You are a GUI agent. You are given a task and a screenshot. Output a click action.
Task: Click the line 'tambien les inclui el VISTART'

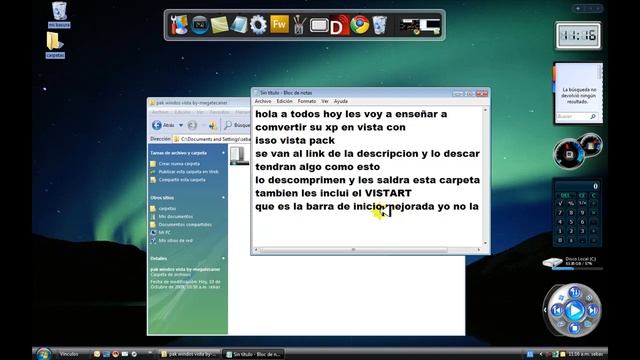tap(333, 193)
